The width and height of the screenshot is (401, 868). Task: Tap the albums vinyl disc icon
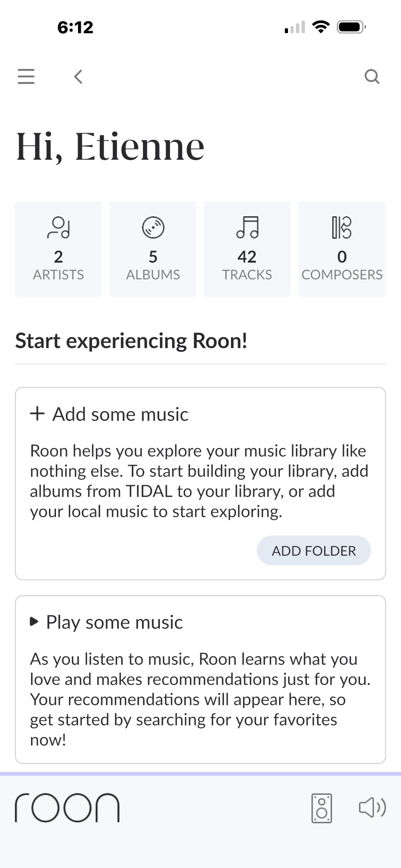point(153,227)
